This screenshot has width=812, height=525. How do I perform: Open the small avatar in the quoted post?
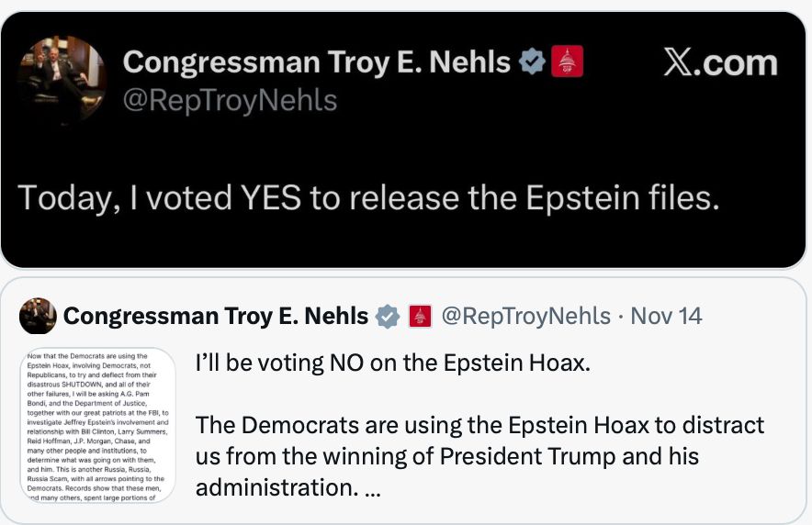pos(38,316)
